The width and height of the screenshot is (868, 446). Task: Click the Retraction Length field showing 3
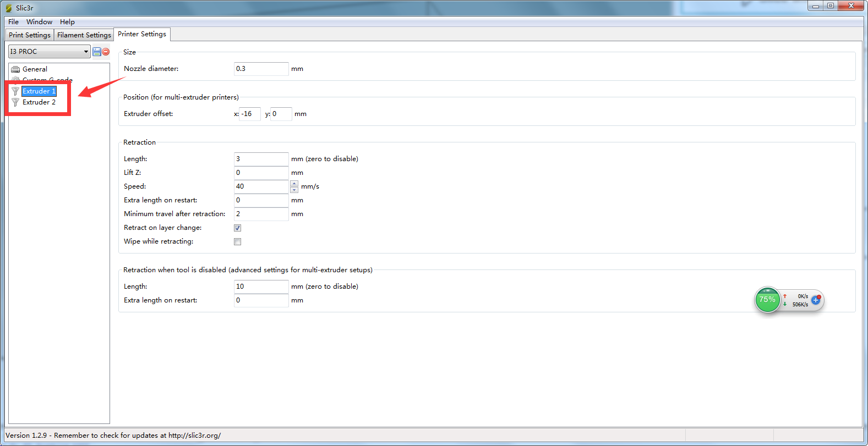pyautogui.click(x=261, y=159)
